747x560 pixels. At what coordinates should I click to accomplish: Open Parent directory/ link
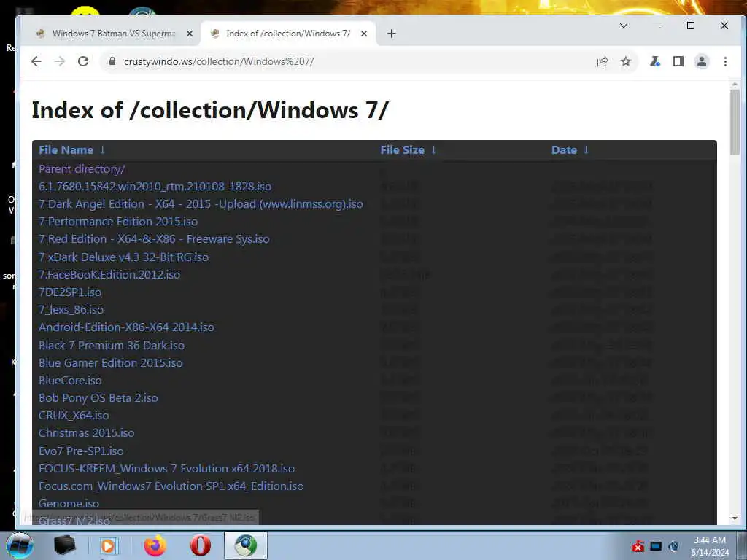(x=82, y=169)
